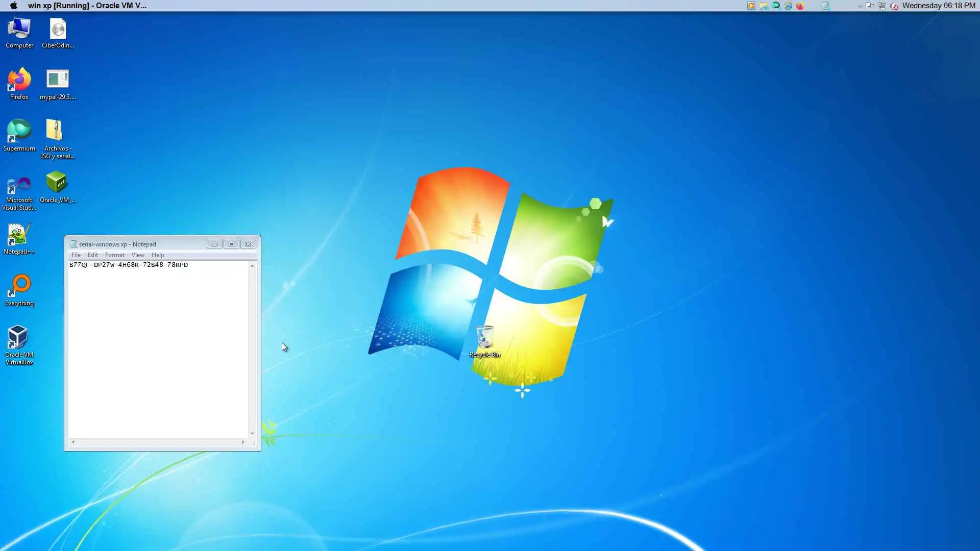Open the Edit menu in Notepad

tap(92, 255)
